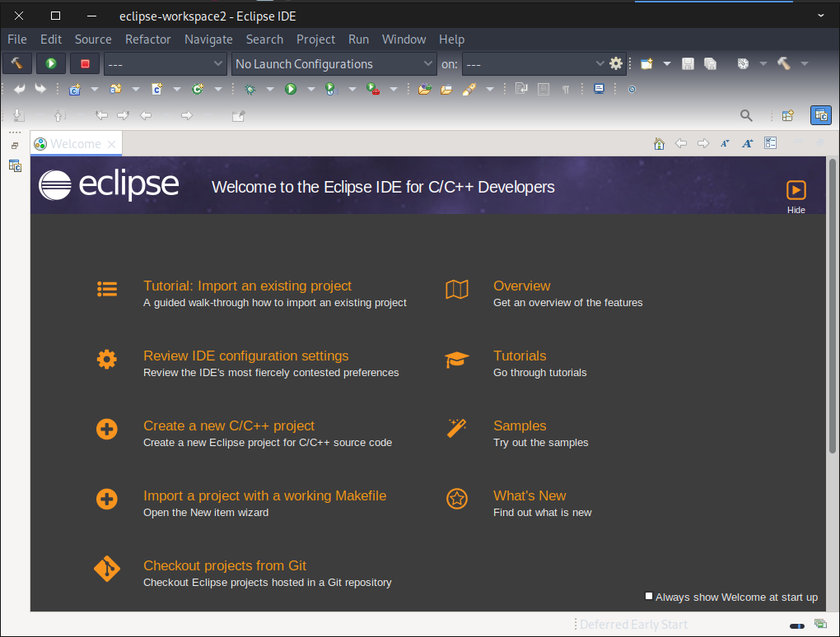The height and width of the screenshot is (637, 840).
Task: Click the New C/C++ Project icon
Action: 74,90
